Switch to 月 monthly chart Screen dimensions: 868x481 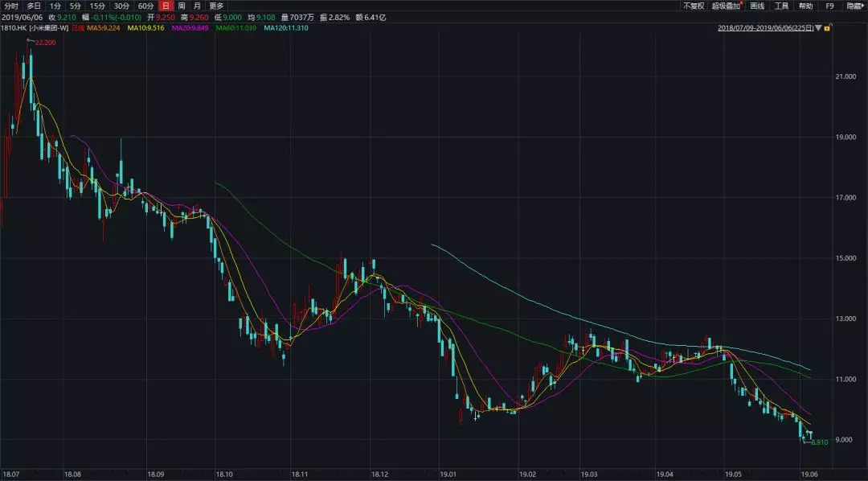tap(198, 6)
